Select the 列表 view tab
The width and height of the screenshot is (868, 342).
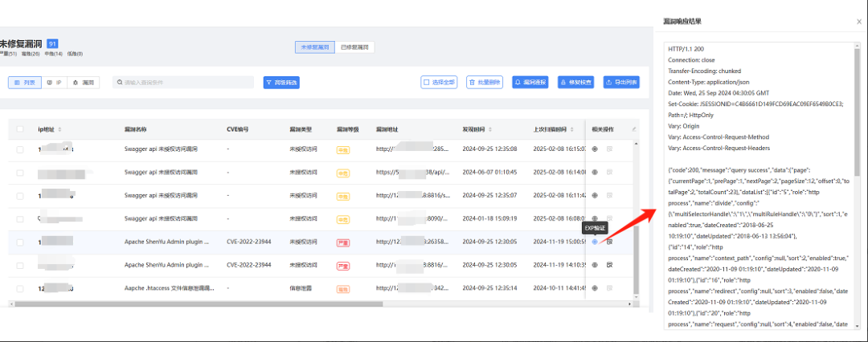click(x=24, y=83)
